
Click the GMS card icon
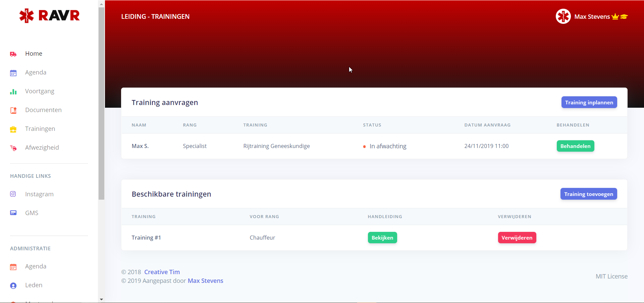coord(13,213)
